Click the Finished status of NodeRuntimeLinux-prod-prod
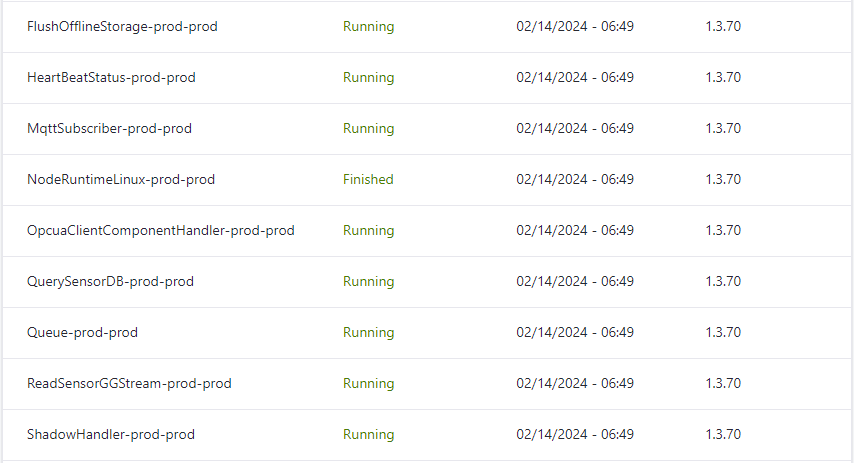Screen dimensions: 854x463 coord(368,180)
